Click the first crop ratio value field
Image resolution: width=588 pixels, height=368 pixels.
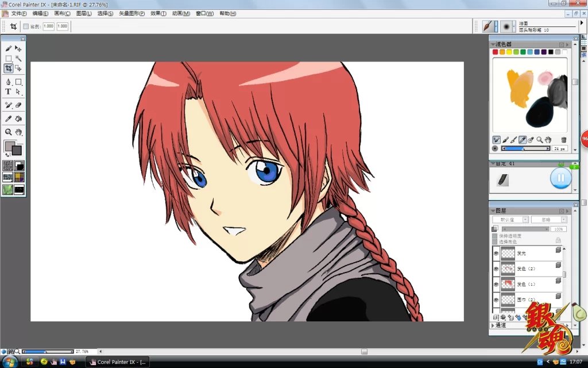48,26
